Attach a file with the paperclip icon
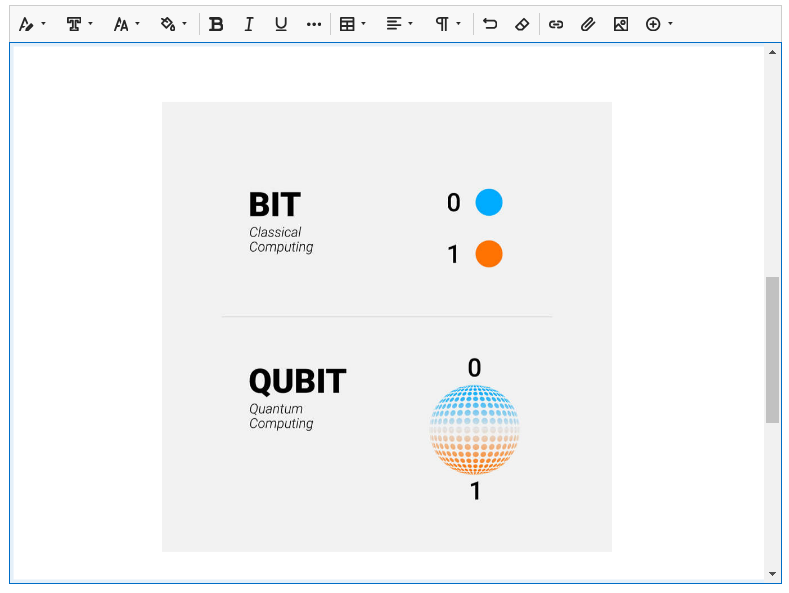 (x=588, y=24)
